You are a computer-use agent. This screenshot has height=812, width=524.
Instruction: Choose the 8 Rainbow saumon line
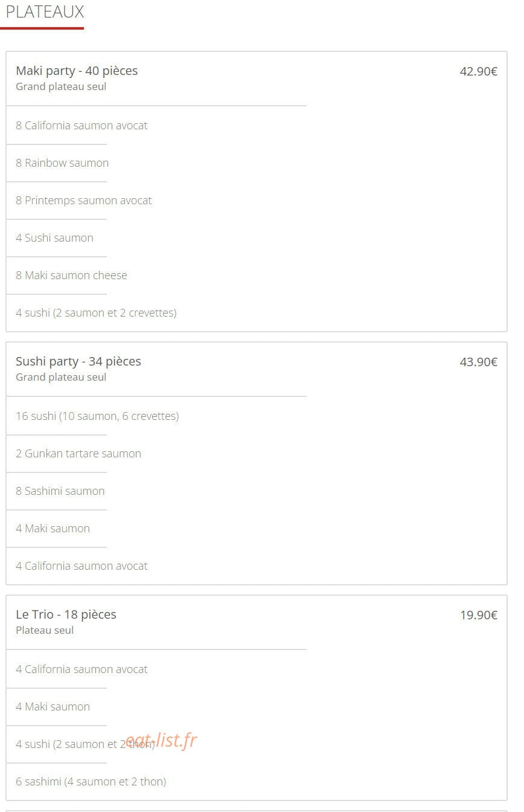tap(62, 163)
